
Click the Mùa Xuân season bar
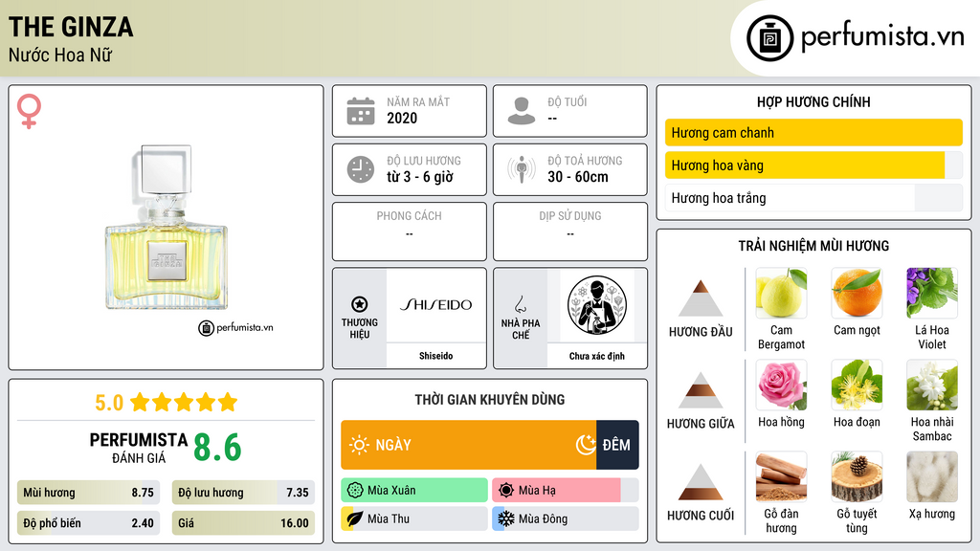click(x=414, y=490)
